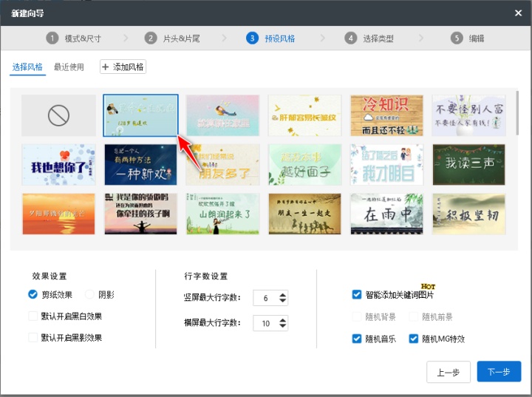Click the style list vertical scrollbar
The image size is (532, 397).
516,113
